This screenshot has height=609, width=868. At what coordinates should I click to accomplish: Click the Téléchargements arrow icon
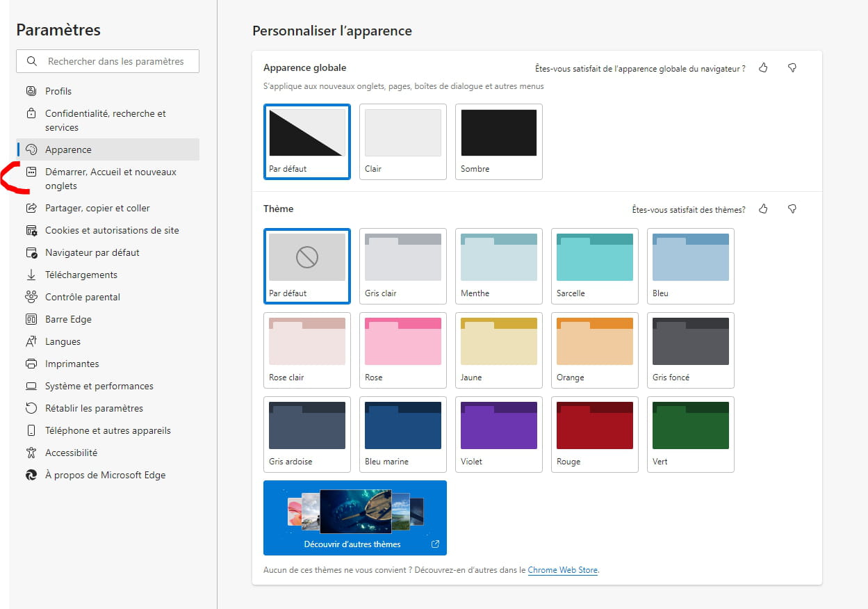pyautogui.click(x=31, y=275)
